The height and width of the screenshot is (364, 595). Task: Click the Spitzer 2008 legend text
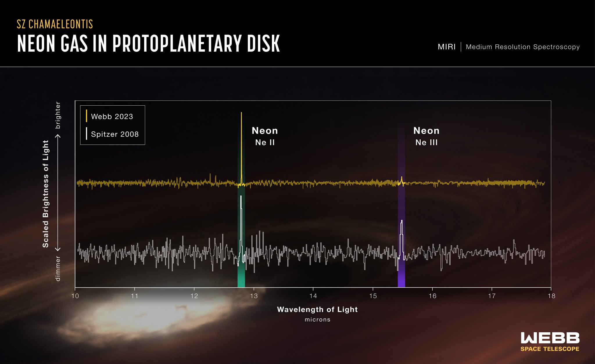coord(115,134)
